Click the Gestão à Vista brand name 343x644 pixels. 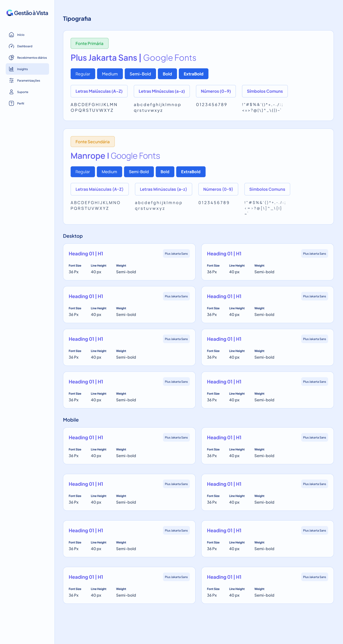point(31,13)
